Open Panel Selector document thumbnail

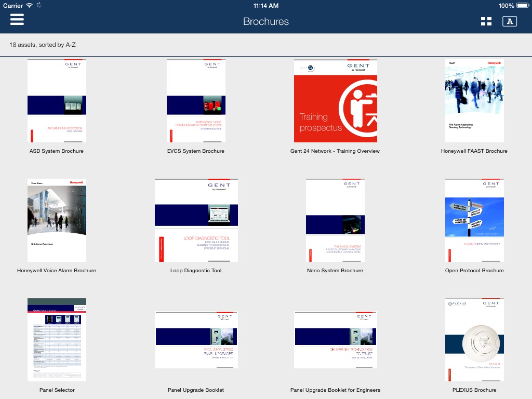[57, 340]
